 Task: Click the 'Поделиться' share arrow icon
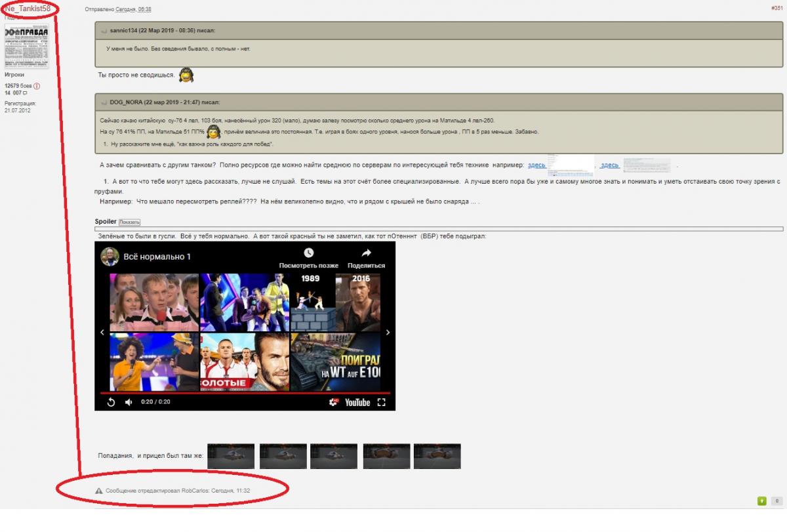point(366,253)
